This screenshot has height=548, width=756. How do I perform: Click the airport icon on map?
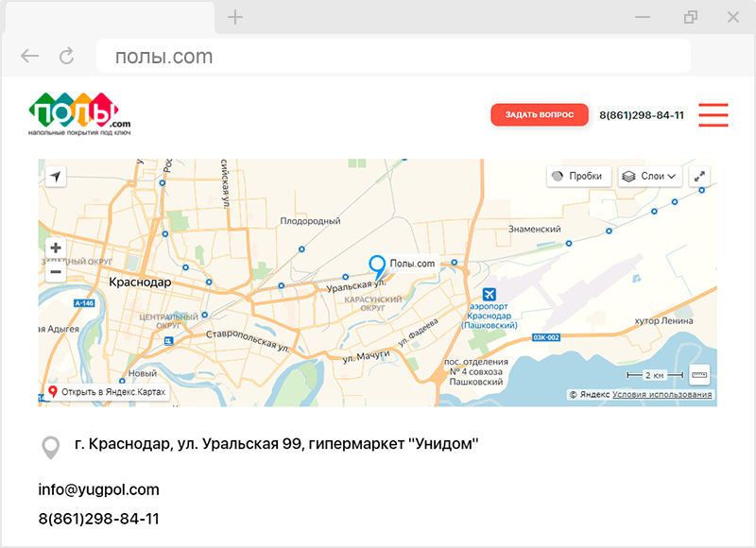pyautogui.click(x=490, y=294)
